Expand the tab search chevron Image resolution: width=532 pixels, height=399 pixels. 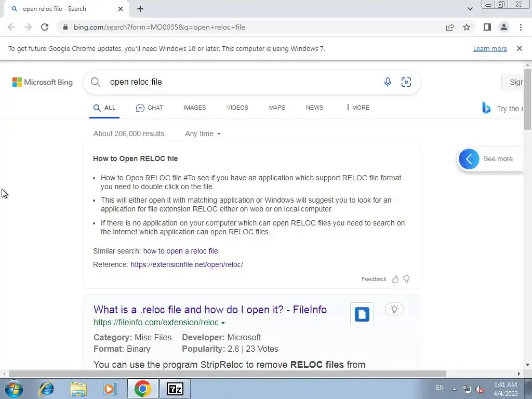[x=470, y=9]
